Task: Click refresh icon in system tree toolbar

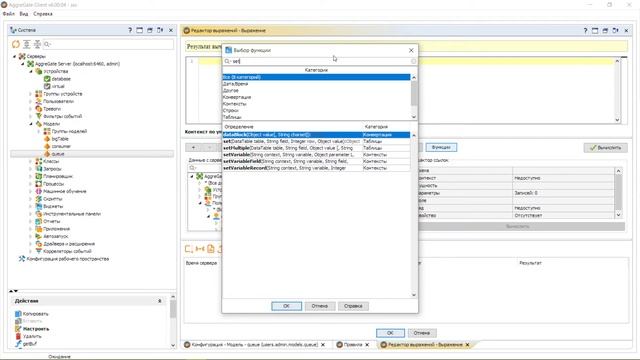Action: pos(16,44)
